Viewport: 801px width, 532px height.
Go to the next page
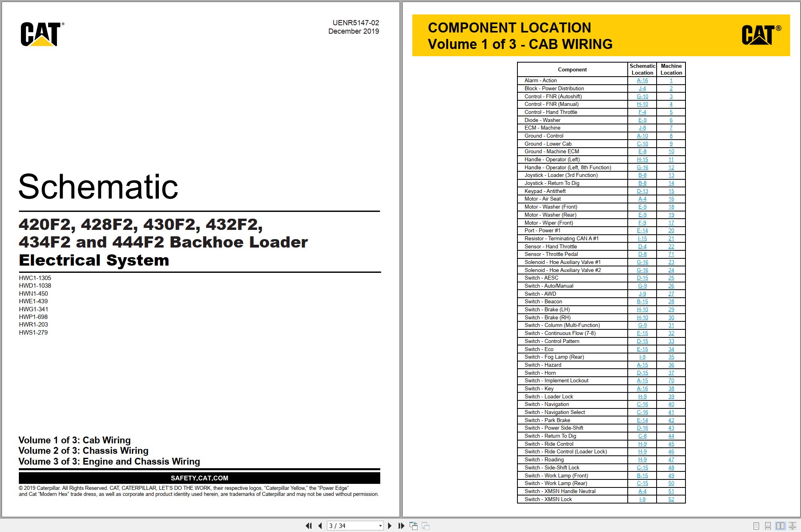tap(389, 526)
